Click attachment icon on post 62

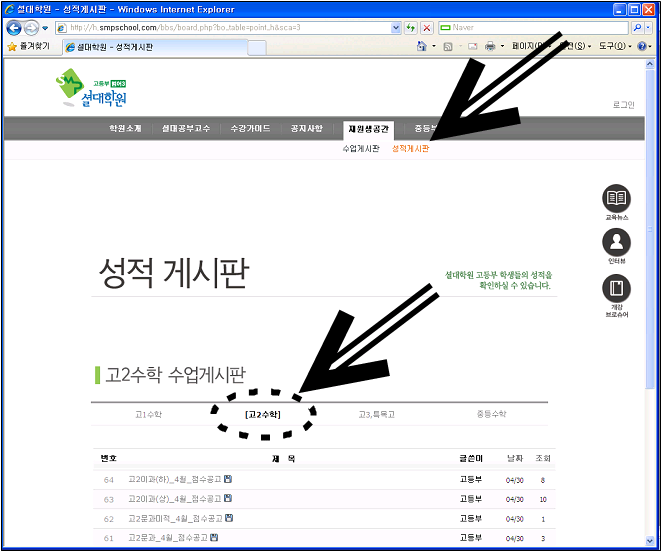229,518
